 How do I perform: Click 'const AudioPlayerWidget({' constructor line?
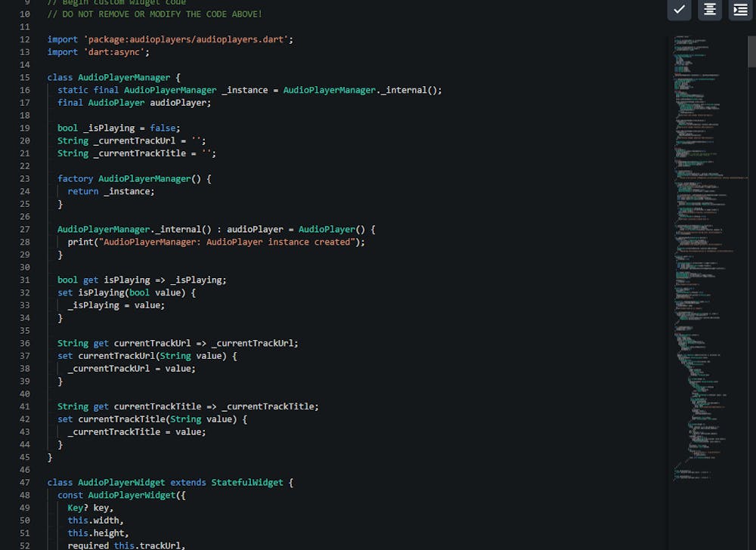click(x=122, y=495)
